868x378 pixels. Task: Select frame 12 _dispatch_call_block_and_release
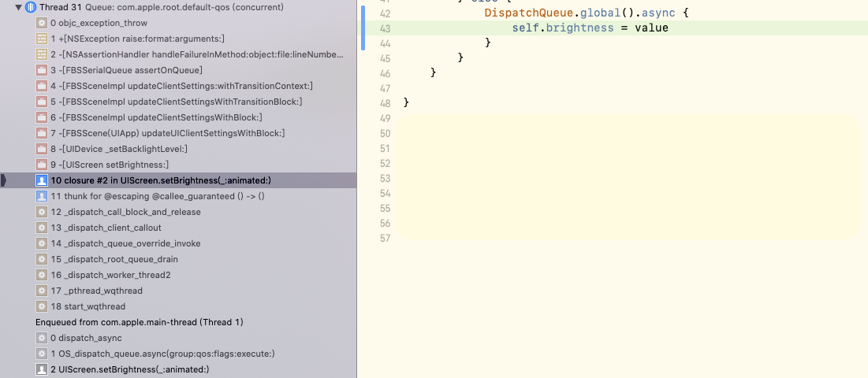point(178,212)
